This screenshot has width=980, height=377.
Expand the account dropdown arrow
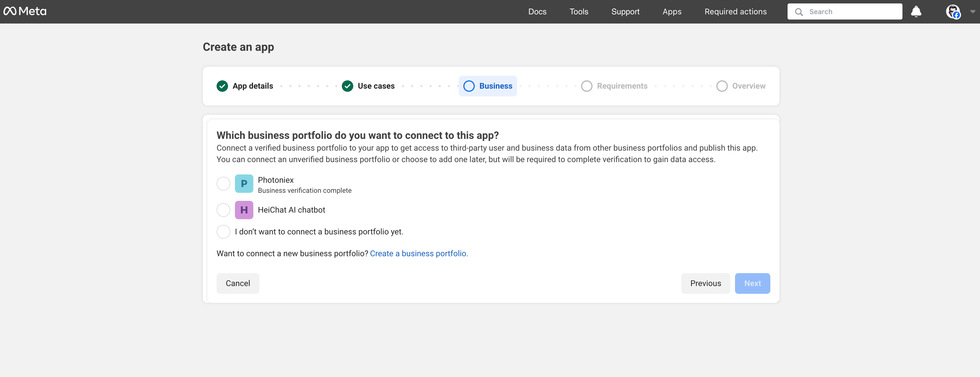point(973,12)
